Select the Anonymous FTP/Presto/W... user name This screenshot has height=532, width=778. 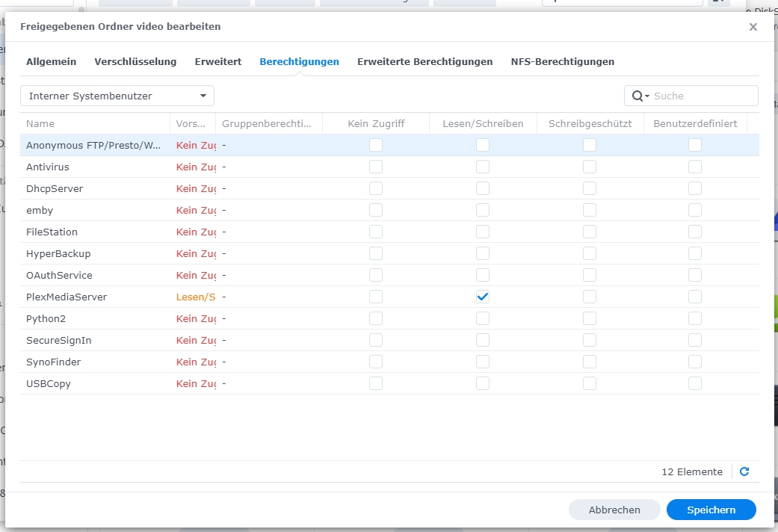point(93,145)
